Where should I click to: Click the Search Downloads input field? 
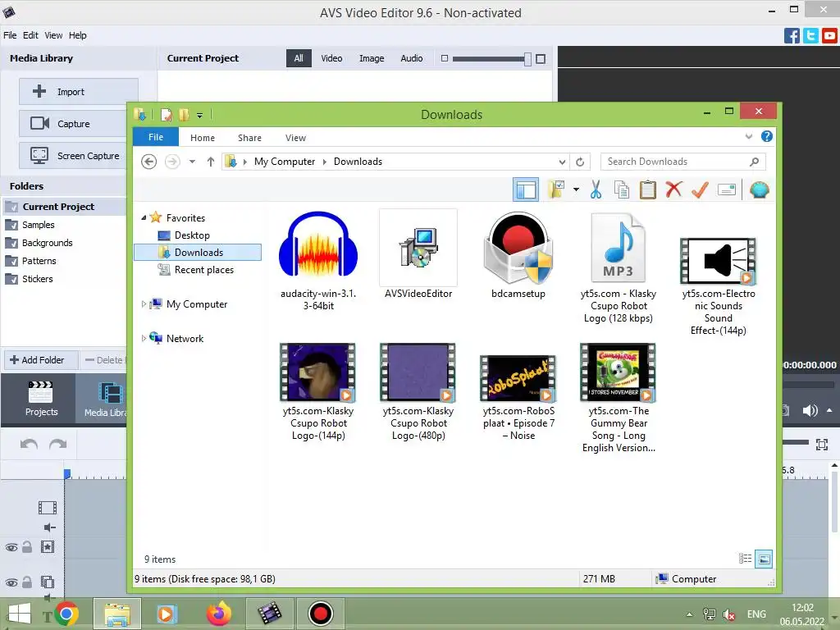[683, 162]
